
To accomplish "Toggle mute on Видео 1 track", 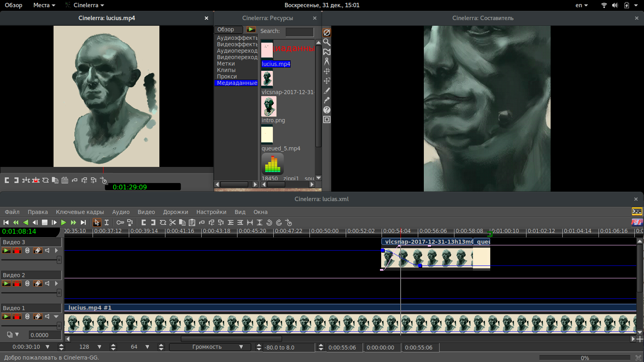I will (47, 317).
